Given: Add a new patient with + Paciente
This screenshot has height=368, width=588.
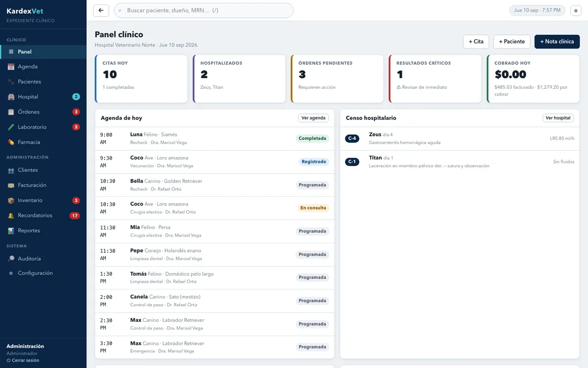Looking at the screenshot, I should coord(512,42).
